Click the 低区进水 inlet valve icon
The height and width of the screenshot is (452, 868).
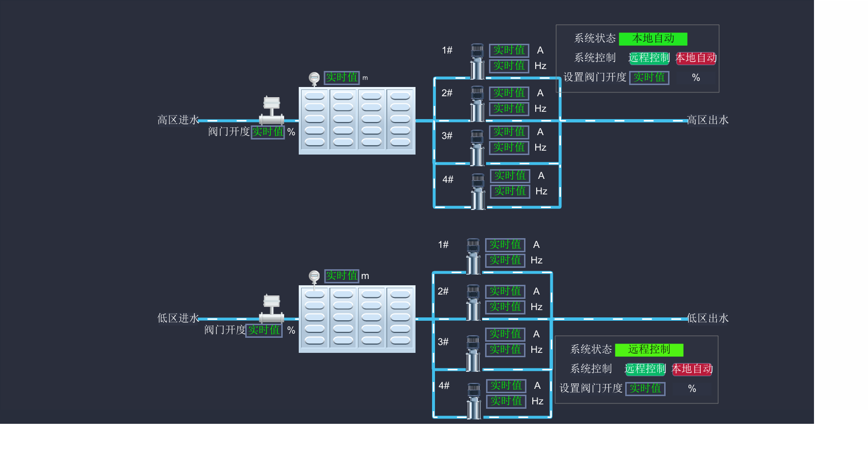pyautogui.click(x=271, y=309)
